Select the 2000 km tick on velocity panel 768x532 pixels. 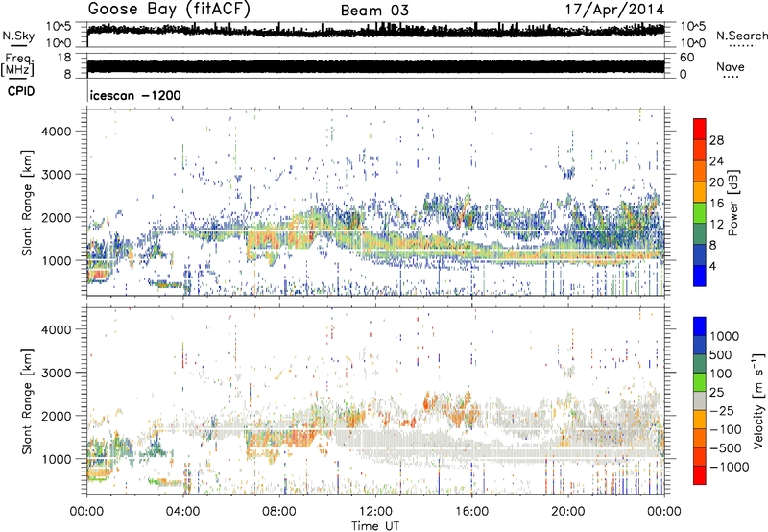click(57, 416)
